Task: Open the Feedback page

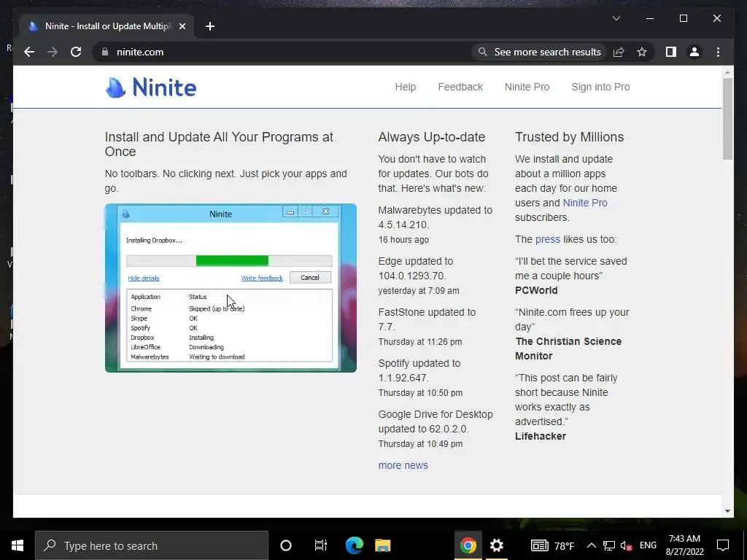Action: pyautogui.click(x=460, y=87)
